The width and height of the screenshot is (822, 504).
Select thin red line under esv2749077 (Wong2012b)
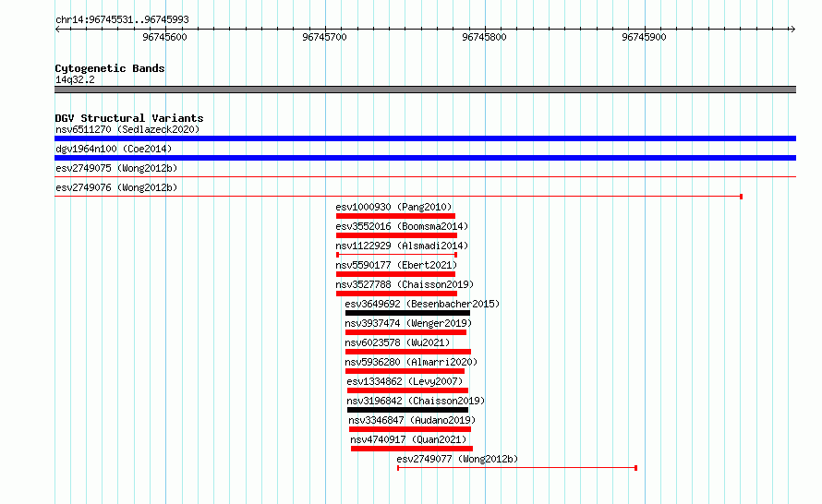(517, 468)
